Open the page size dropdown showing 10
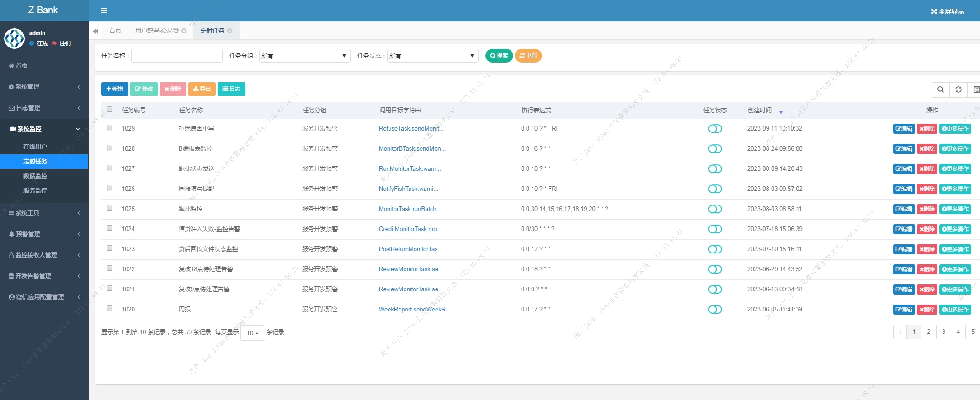Image resolution: width=980 pixels, height=400 pixels. [x=252, y=333]
